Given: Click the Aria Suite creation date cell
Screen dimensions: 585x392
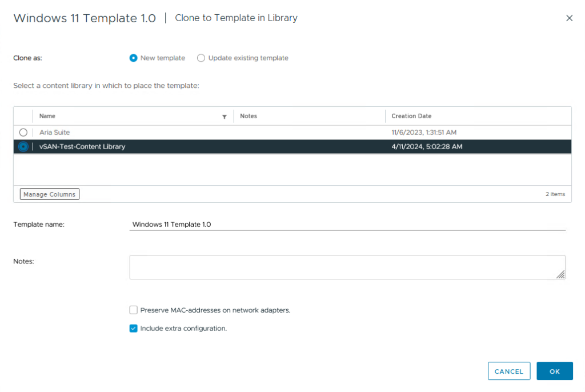Looking at the screenshot, I should 424,133.
